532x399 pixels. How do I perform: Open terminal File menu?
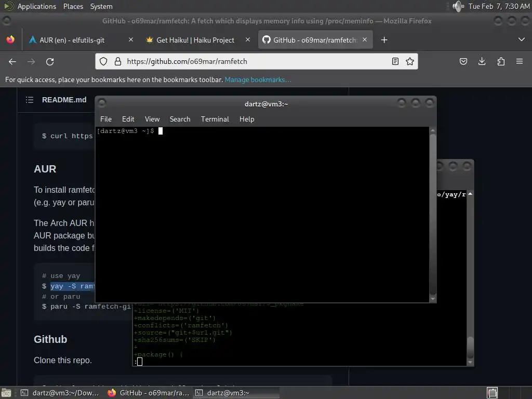(106, 119)
